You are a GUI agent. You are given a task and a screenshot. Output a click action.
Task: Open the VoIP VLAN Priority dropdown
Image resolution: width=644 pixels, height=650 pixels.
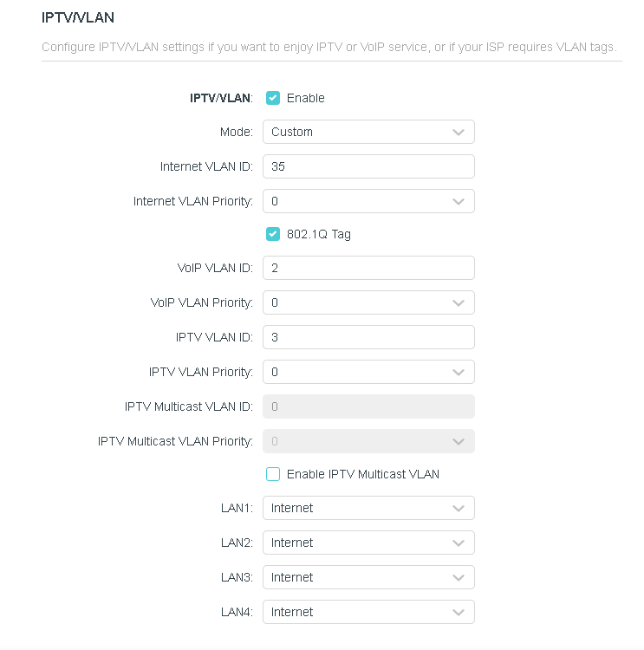coord(368,303)
